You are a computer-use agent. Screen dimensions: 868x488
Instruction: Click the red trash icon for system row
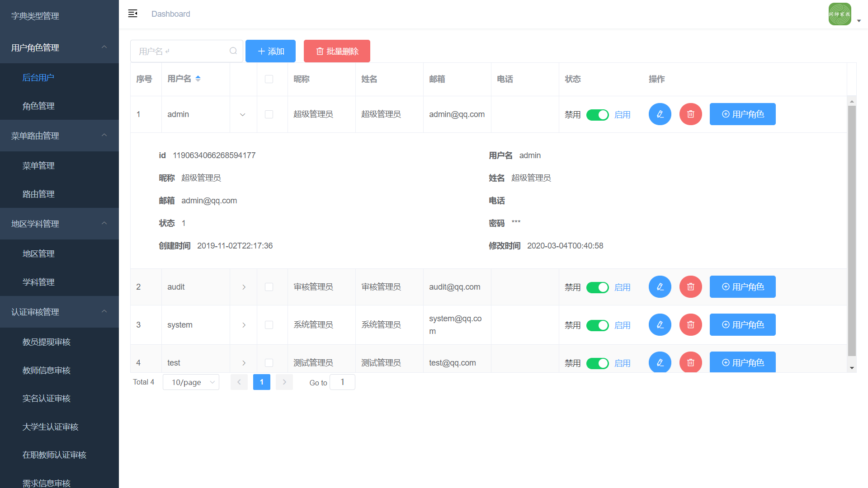690,325
